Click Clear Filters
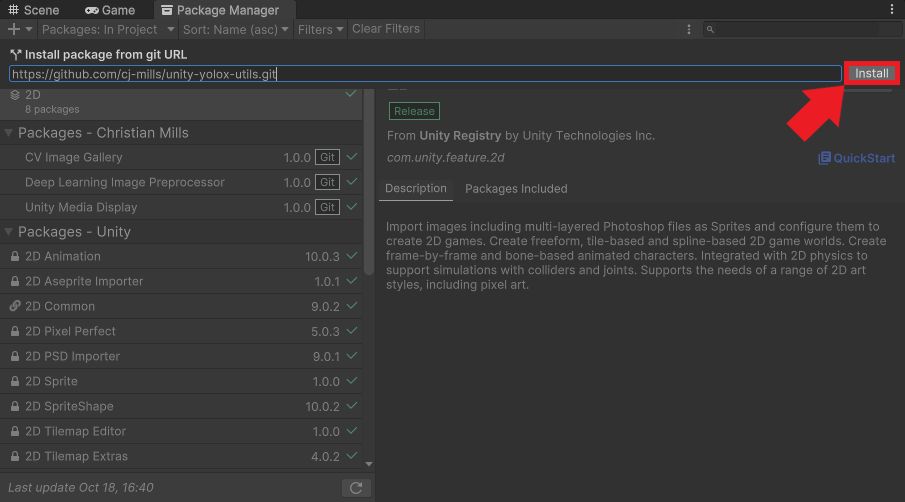Screen dimensions: 905x502 click(386, 29)
